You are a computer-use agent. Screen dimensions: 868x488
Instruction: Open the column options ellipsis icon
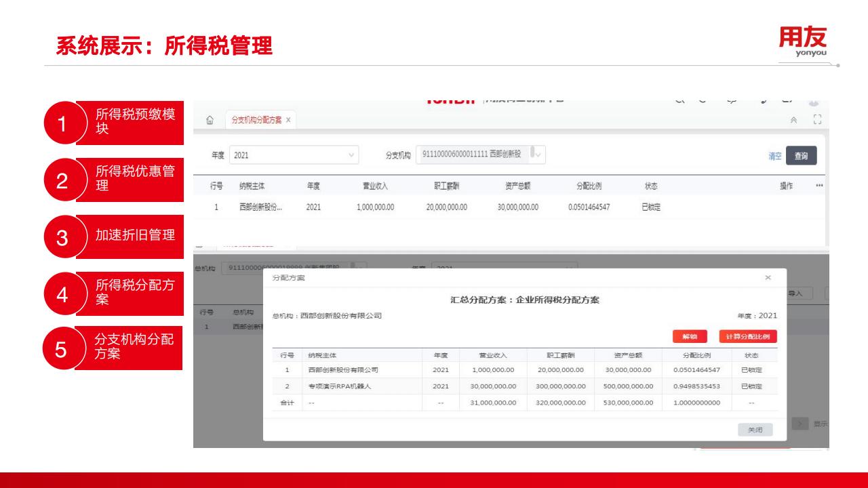(819, 186)
